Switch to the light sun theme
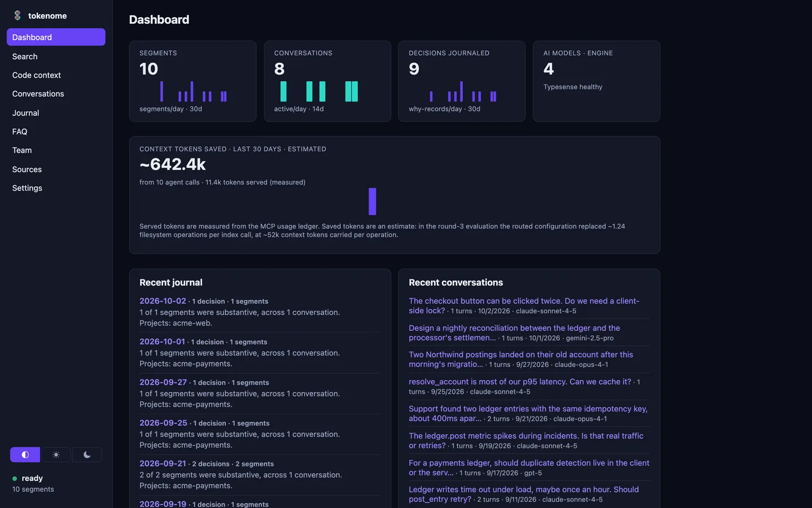The image size is (812, 508). pyautogui.click(x=56, y=455)
